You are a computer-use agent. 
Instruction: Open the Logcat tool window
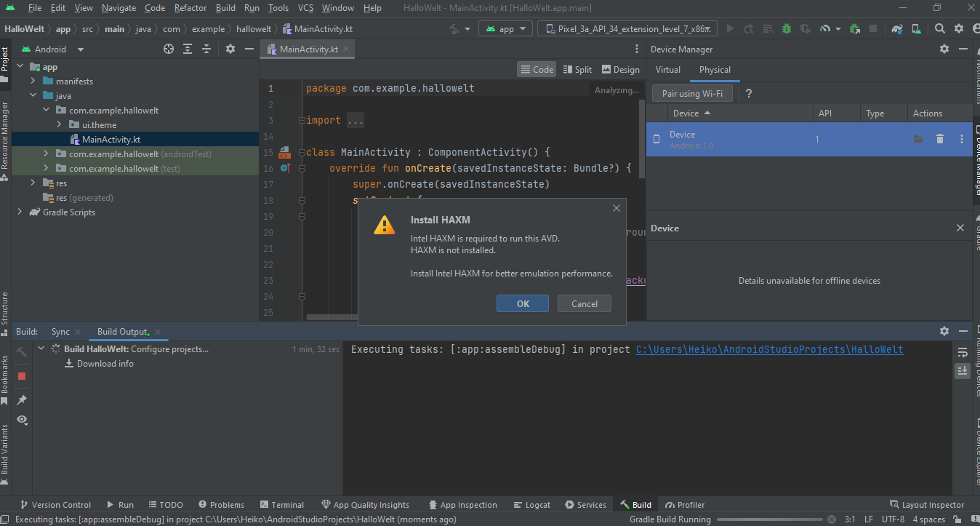(531, 505)
